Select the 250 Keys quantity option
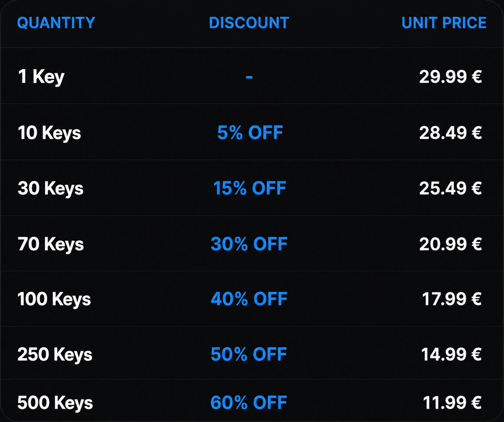 tap(55, 354)
